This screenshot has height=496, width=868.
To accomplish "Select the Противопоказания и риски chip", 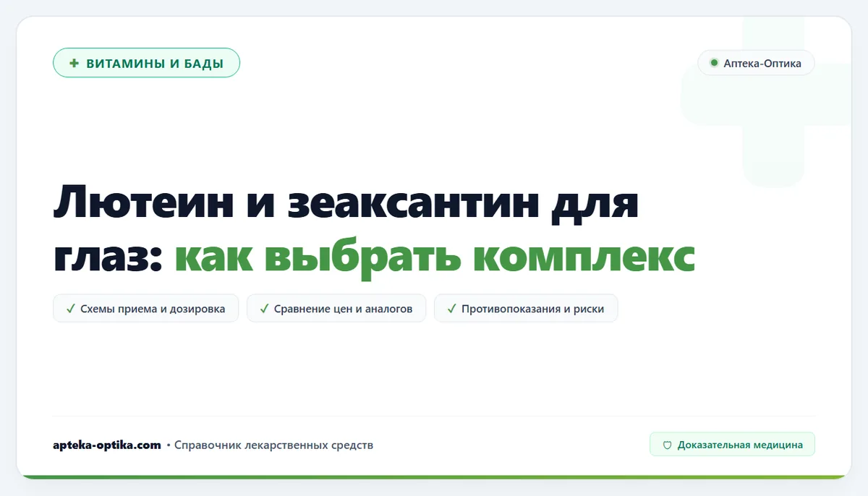I will pos(526,308).
